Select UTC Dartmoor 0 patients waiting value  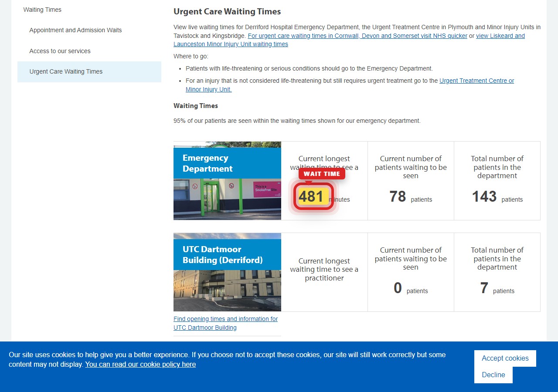(x=398, y=288)
